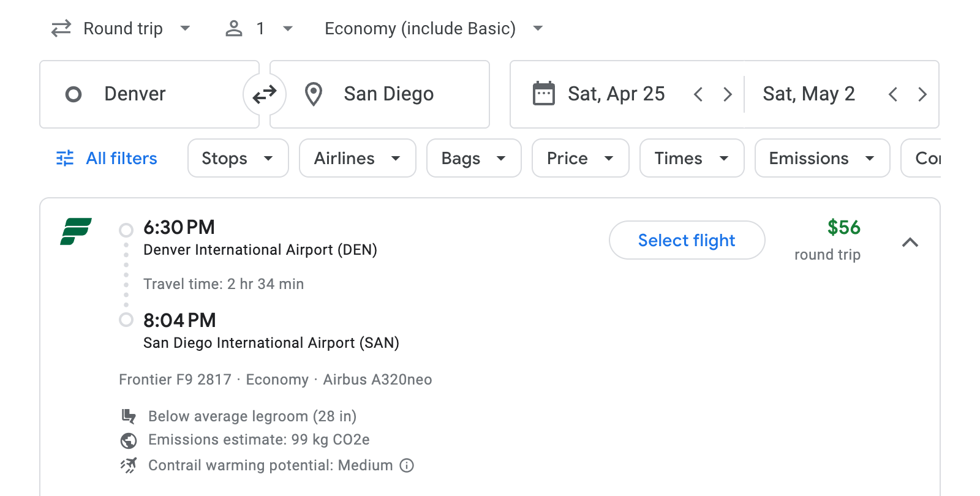Click the $56 round trip price
Screen dimensions: 980x496
pyautogui.click(x=843, y=228)
